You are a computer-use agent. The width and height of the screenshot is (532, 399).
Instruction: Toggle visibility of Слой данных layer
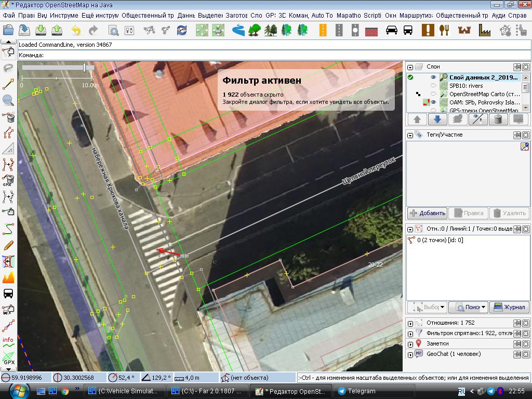click(x=433, y=77)
